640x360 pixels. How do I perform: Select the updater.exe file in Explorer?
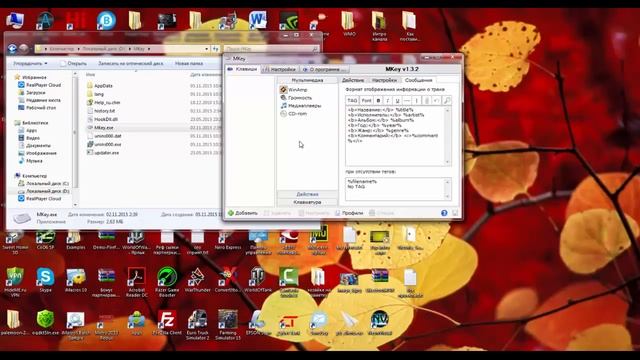point(103,153)
